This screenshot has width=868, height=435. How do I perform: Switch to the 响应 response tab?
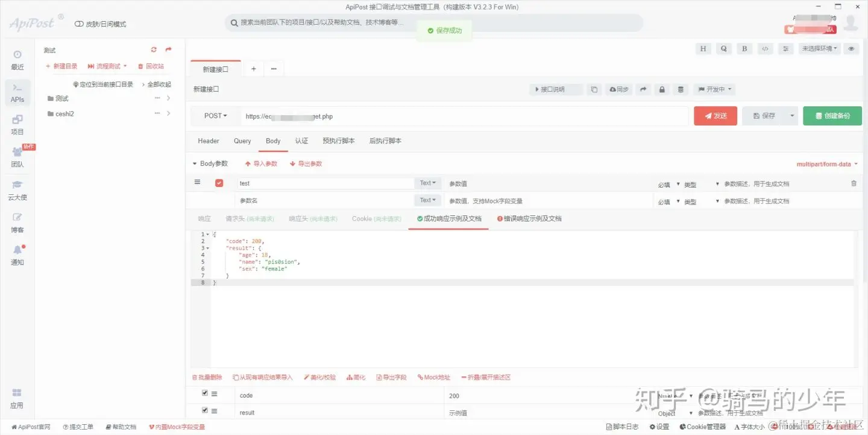(204, 218)
